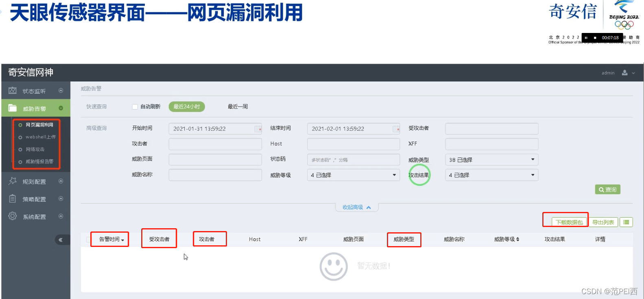Click the admin user avatar icon
644x299 pixels.
624,73
